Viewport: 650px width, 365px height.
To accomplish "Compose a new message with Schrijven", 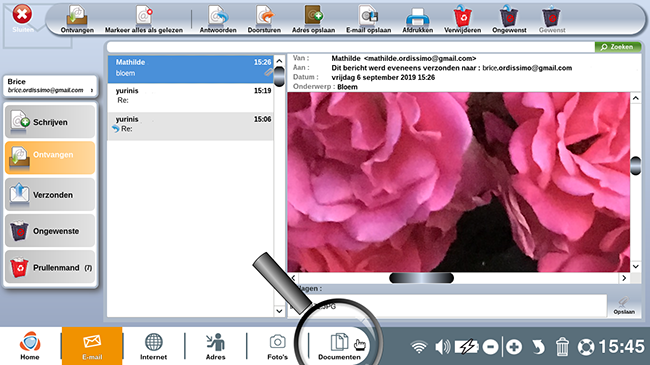I will click(50, 122).
